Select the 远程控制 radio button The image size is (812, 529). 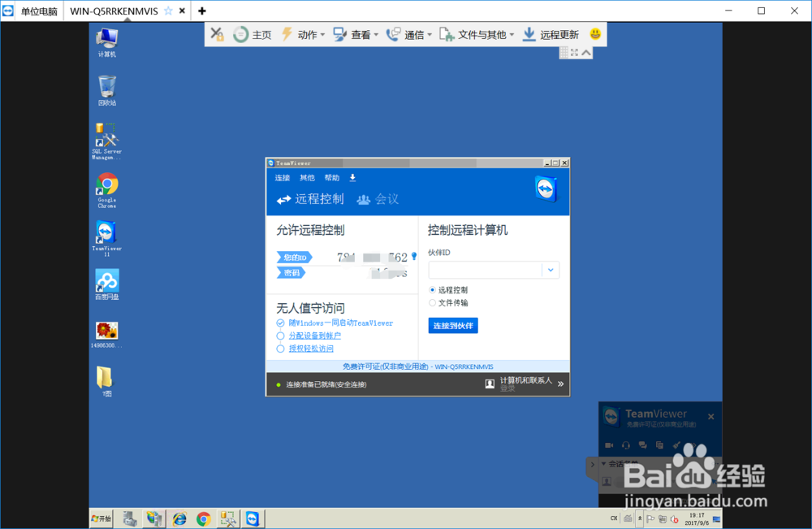pos(433,289)
